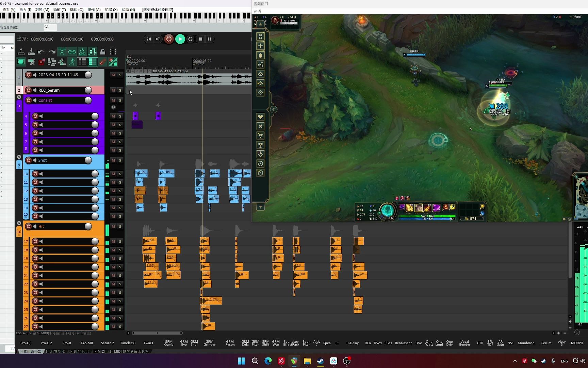Mute the Shot folder track

click(x=113, y=160)
